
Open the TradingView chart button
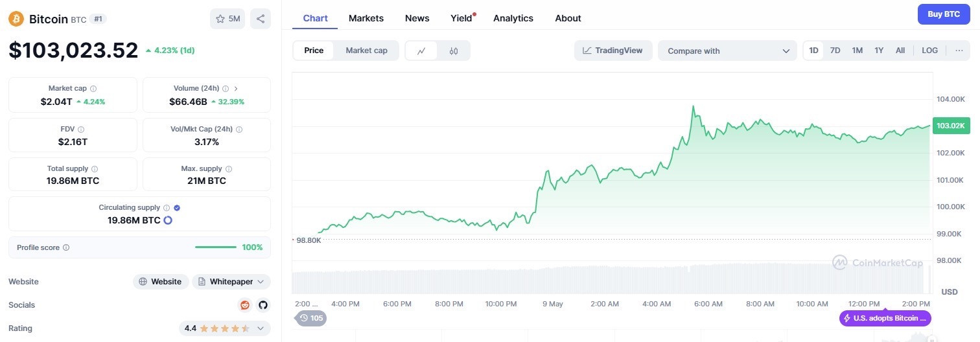[613, 51]
